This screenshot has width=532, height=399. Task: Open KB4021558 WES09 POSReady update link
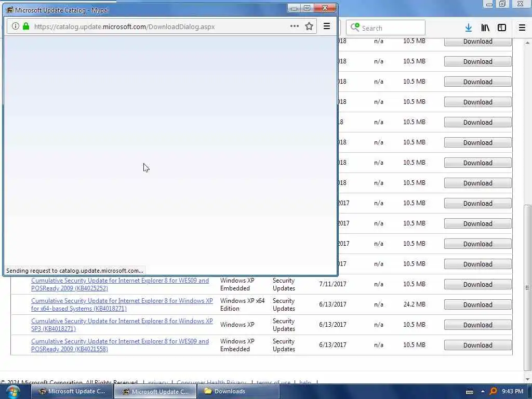(120, 345)
